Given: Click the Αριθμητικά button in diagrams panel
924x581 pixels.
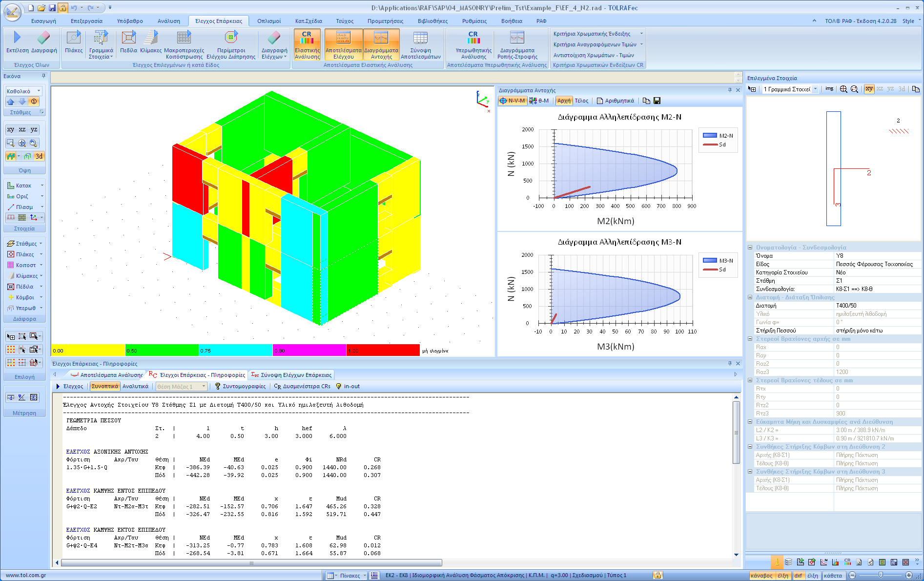Looking at the screenshot, I should pyautogui.click(x=616, y=101).
